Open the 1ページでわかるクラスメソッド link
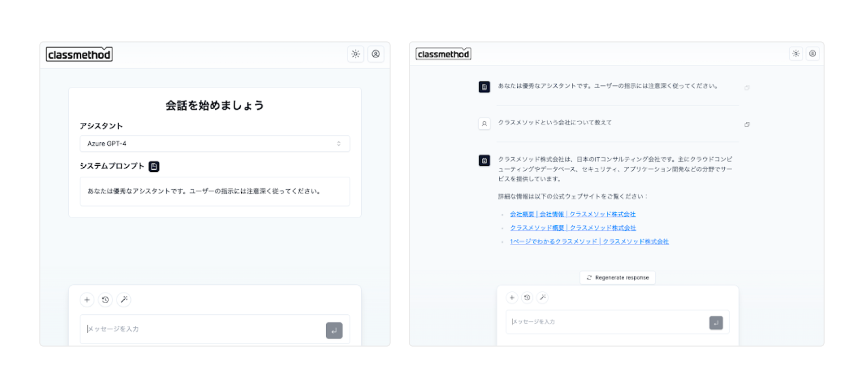Screen dimensions: 868x388 click(x=589, y=241)
